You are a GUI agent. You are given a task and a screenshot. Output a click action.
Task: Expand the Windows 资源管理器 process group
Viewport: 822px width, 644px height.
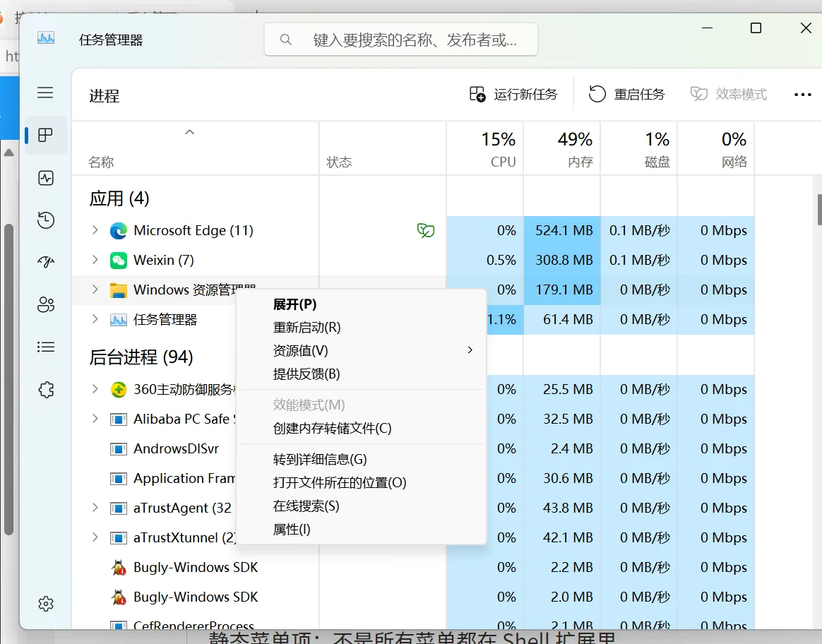[x=95, y=290]
